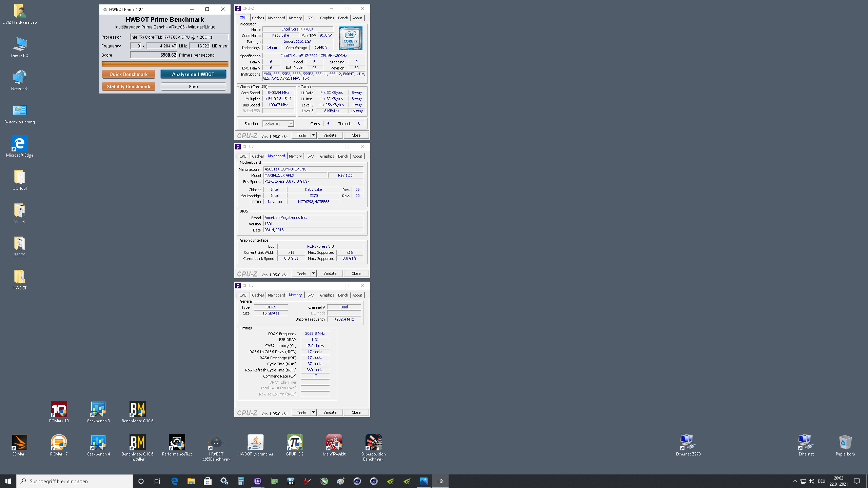This screenshot has width=868, height=488.
Task: Click the HWBOT Prime orange progress bar
Action: 165,64
